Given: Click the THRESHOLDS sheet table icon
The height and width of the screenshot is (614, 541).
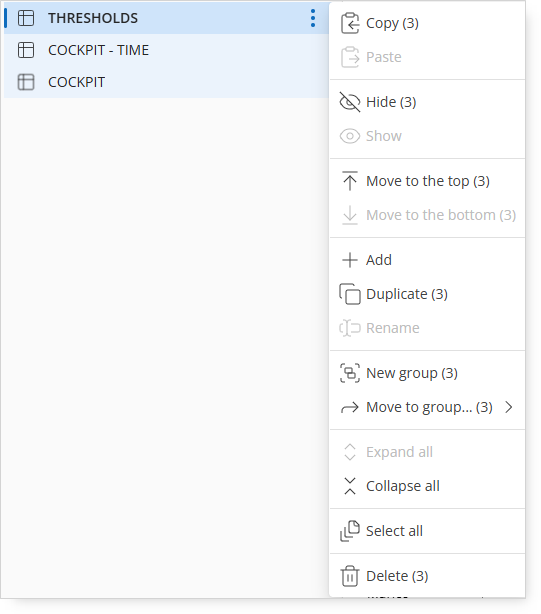Looking at the screenshot, I should coord(26,18).
